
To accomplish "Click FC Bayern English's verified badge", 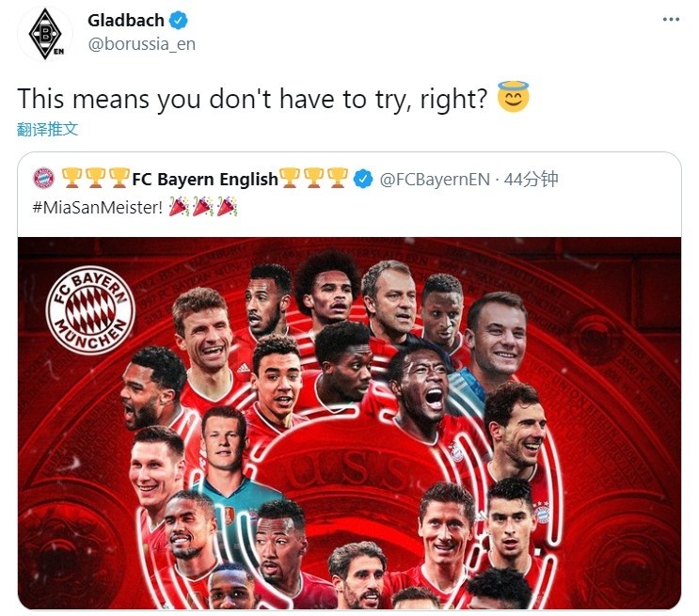I will (x=363, y=180).
